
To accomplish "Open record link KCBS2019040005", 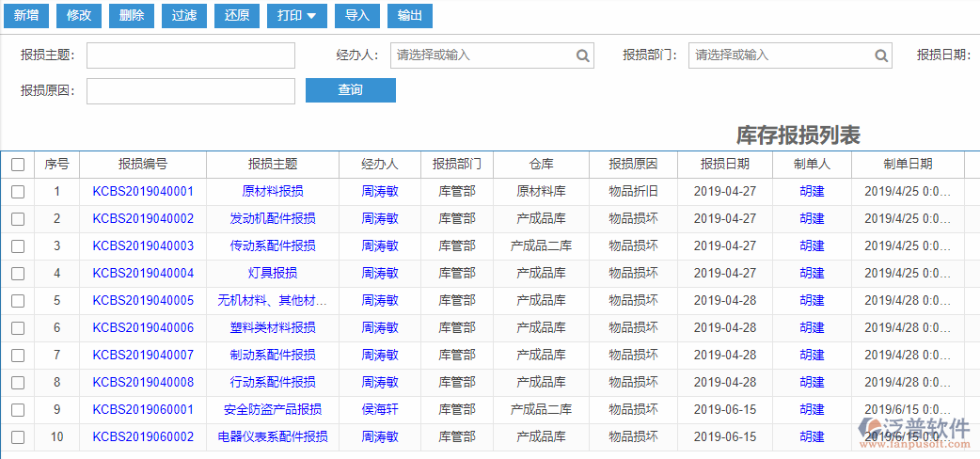I will click(143, 300).
